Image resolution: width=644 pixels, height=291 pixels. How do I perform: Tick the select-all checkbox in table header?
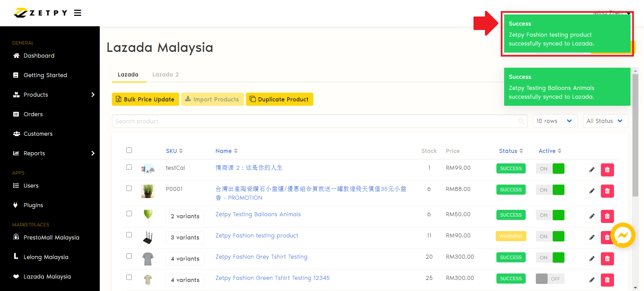pos(129,150)
